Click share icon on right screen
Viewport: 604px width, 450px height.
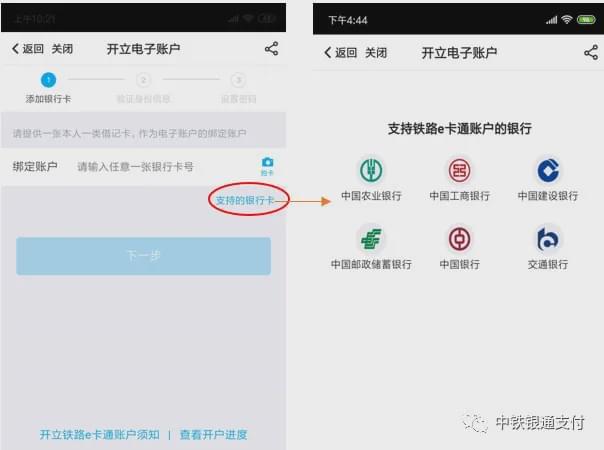[591, 52]
